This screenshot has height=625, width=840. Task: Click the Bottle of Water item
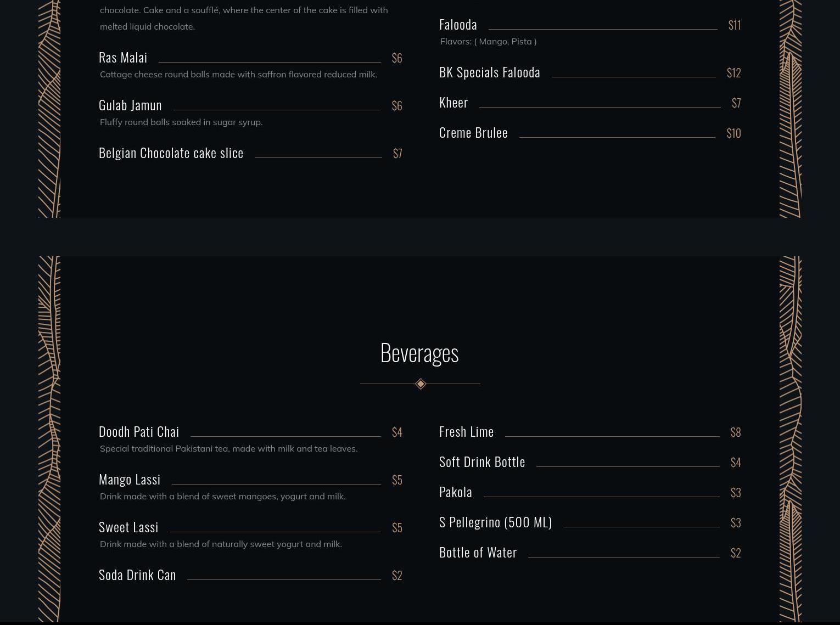pyautogui.click(x=478, y=553)
